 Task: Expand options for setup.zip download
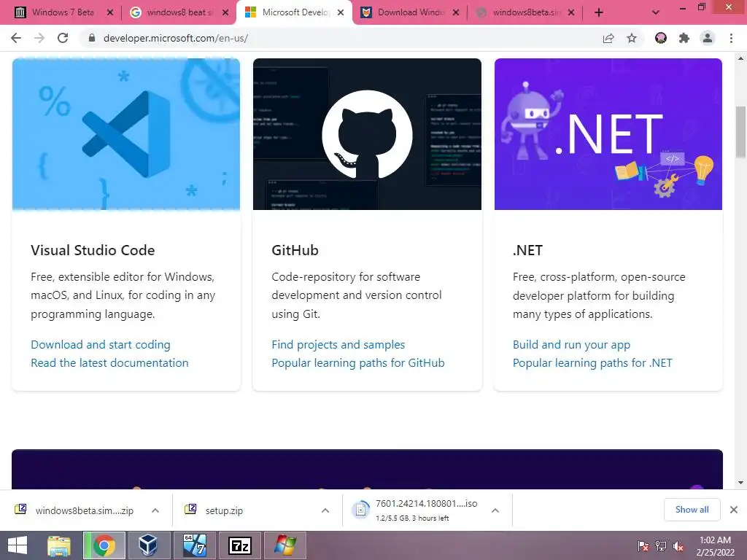[325, 510]
